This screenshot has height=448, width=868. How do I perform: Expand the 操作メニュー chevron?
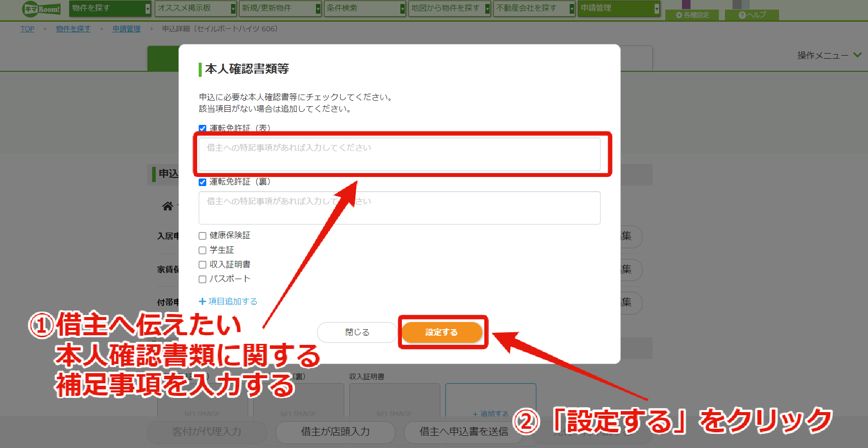click(x=857, y=55)
